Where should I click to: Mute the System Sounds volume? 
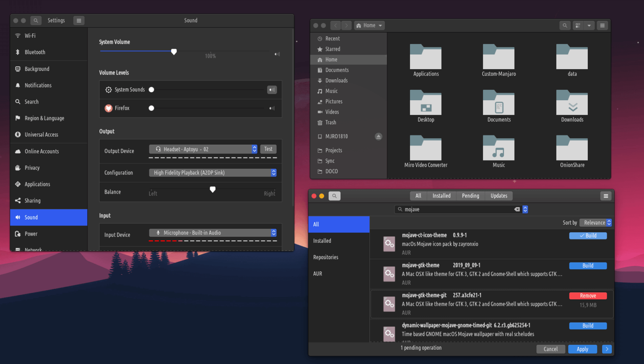point(272,89)
